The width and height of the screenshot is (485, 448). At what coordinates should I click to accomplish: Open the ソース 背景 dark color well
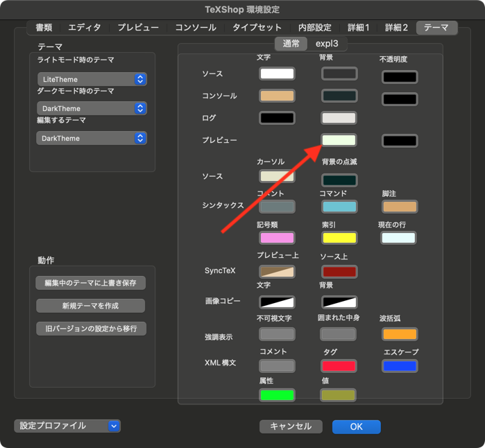point(339,74)
